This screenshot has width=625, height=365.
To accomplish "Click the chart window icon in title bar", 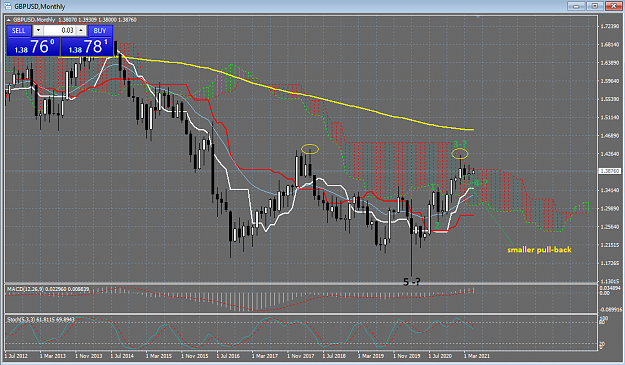I will (7, 6).
